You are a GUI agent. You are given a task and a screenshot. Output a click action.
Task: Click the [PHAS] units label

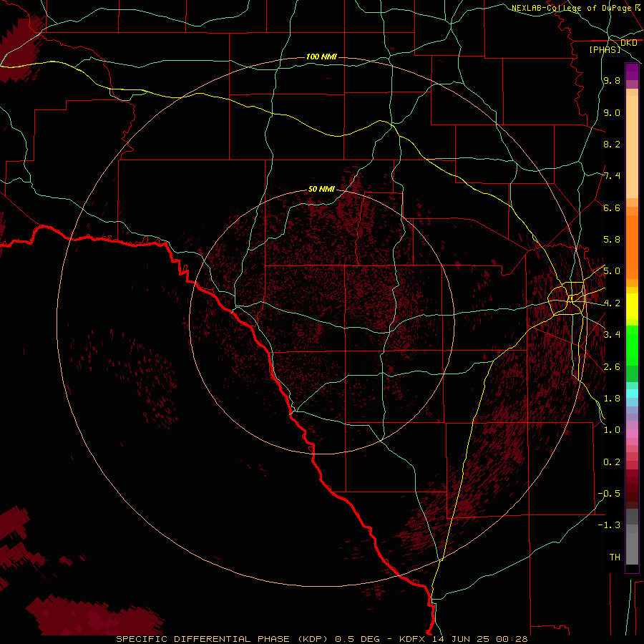pos(605,49)
